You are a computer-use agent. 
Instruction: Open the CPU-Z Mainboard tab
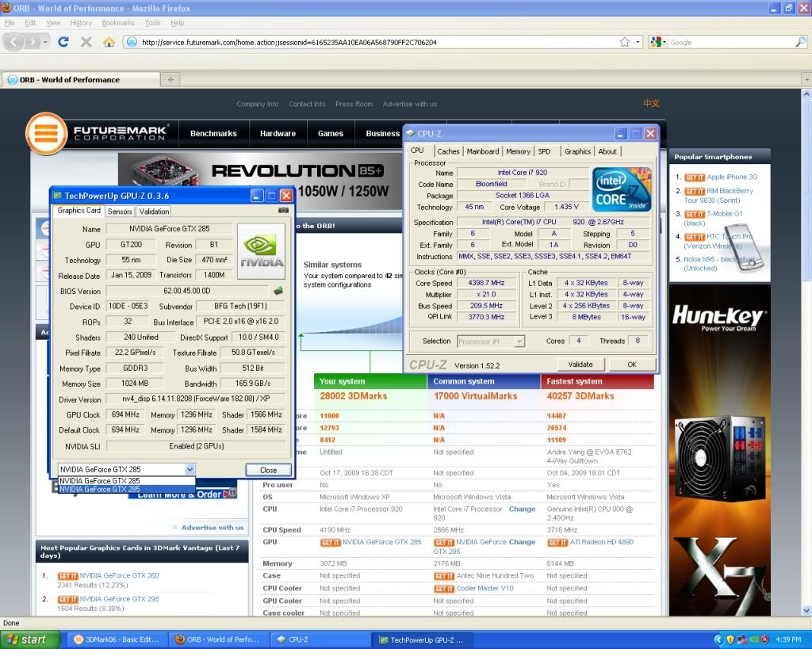tap(483, 151)
